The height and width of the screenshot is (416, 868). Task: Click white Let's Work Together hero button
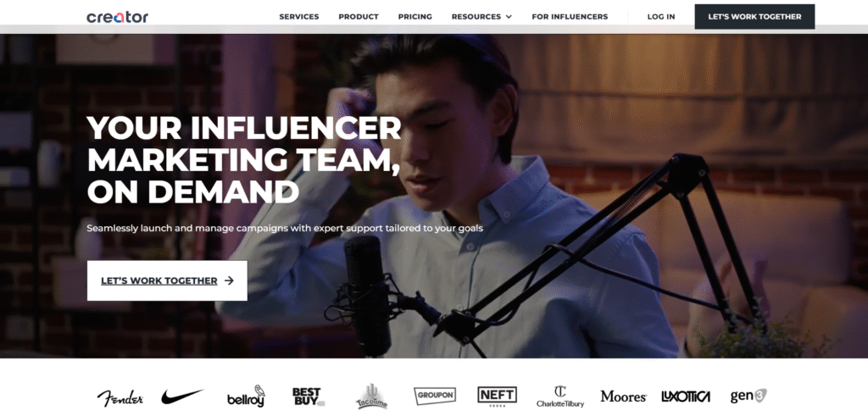tap(167, 280)
